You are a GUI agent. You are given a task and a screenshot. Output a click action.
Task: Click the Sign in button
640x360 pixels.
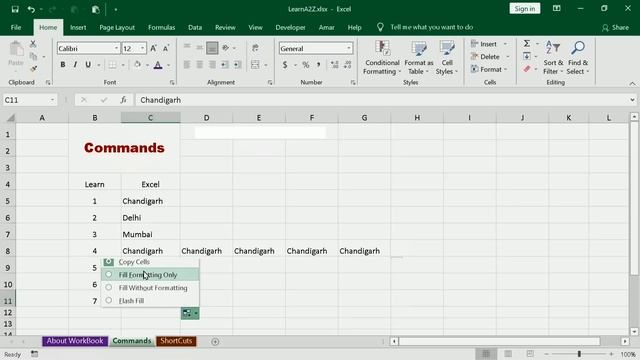pos(524,9)
